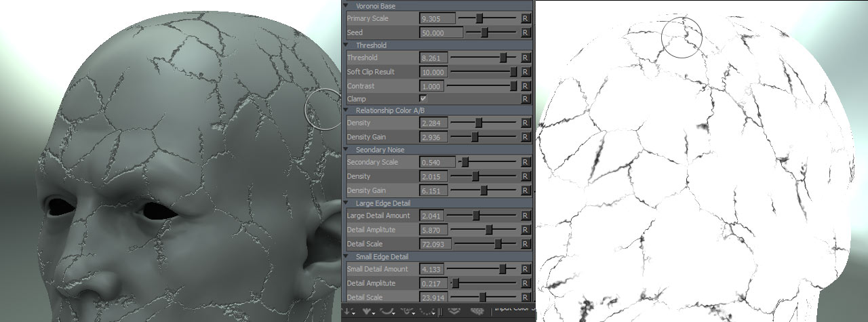Collapse the Large Edge Detail section

pyautogui.click(x=347, y=203)
